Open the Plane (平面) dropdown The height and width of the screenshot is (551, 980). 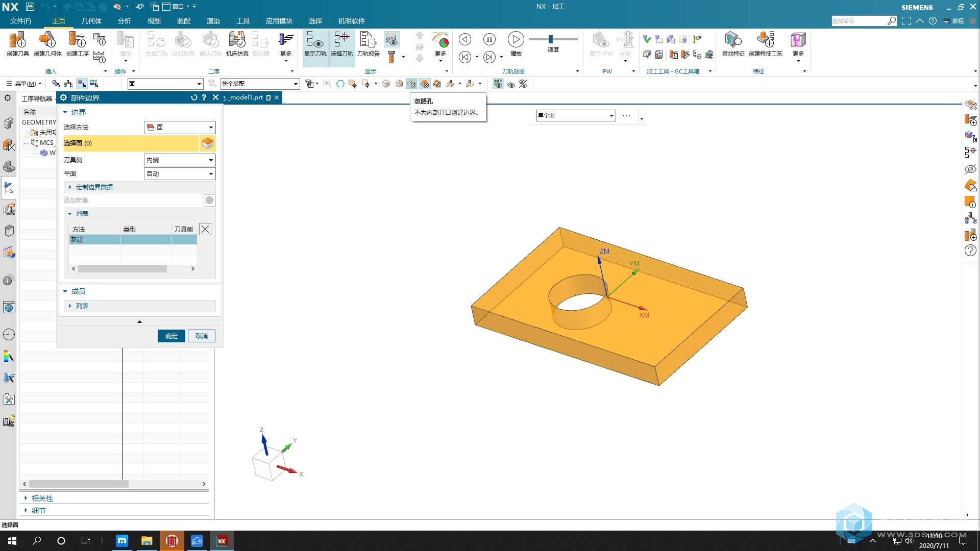click(x=180, y=173)
